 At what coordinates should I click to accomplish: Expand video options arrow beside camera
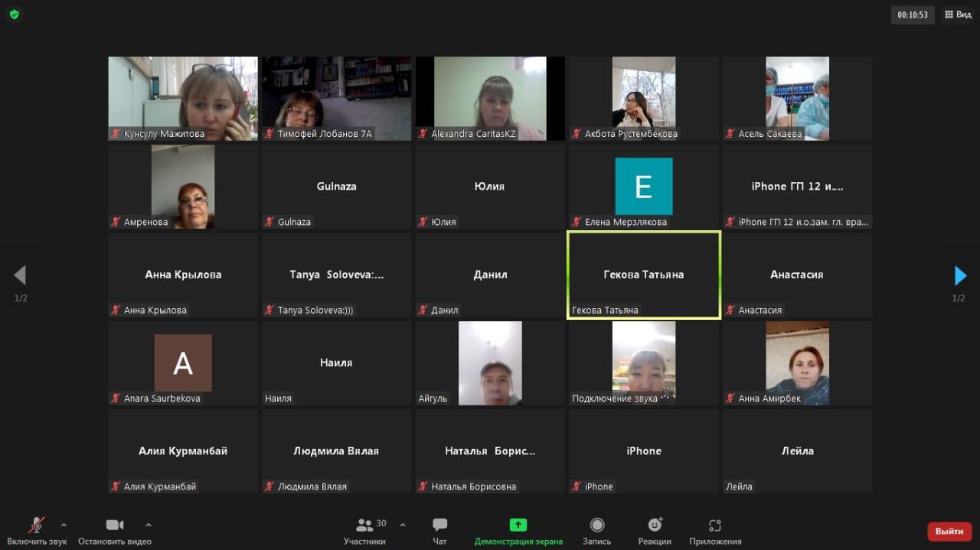[149, 525]
